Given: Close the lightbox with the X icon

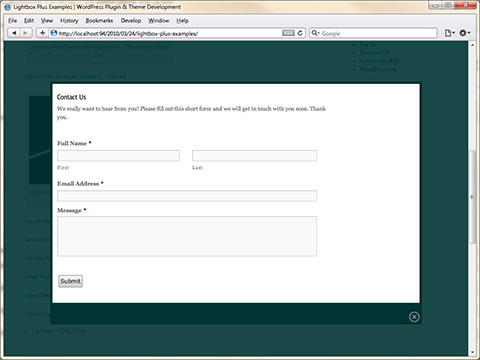Looking at the screenshot, I should coord(414,317).
